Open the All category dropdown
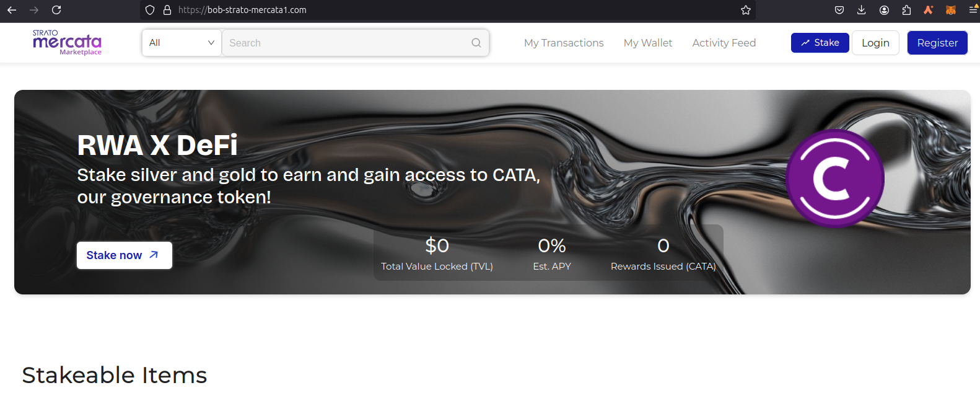Screen dimensions: 980x406 click(x=182, y=43)
